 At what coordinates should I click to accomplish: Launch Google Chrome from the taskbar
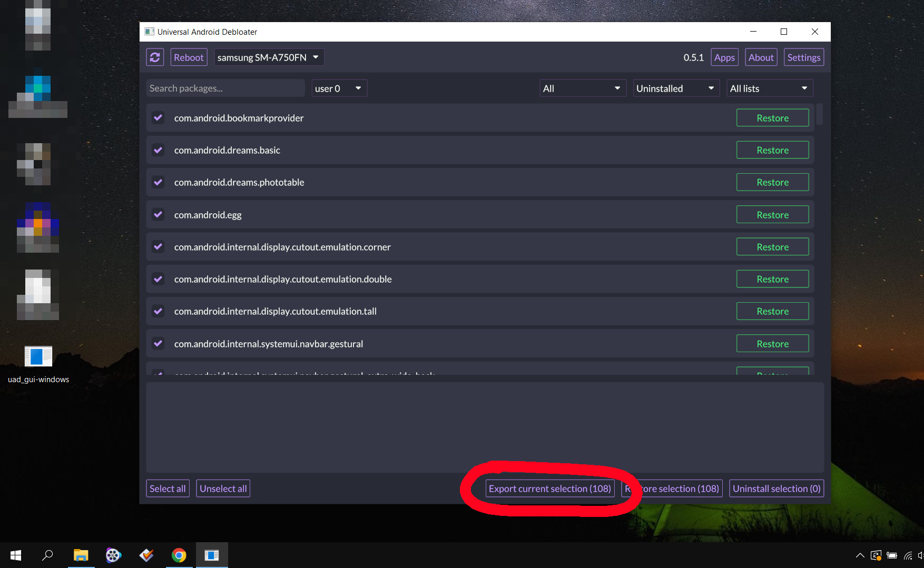[179, 555]
